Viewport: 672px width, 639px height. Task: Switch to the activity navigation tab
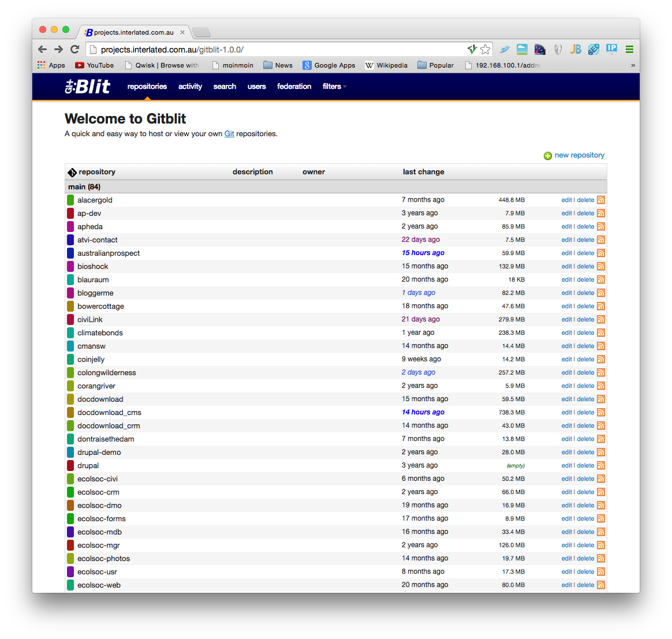[x=190, y=86]
